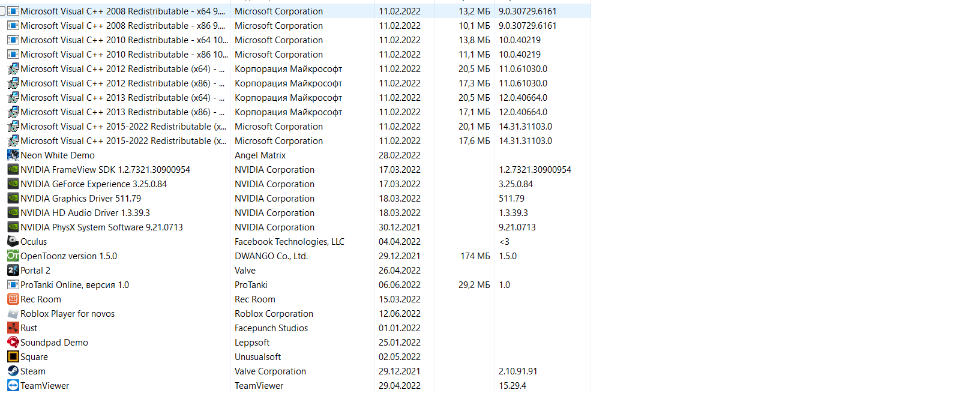The height and width of the screenshot is (393, 980).
Task: Click the installer icon of Visual C++ 2013 (x64)
Action: point(13,98)
